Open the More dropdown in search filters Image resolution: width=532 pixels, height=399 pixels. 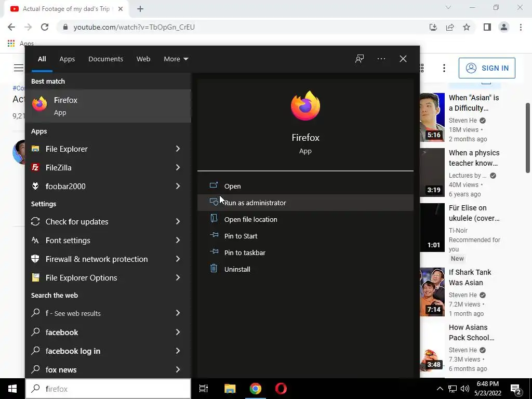click(x=176, y=59)
